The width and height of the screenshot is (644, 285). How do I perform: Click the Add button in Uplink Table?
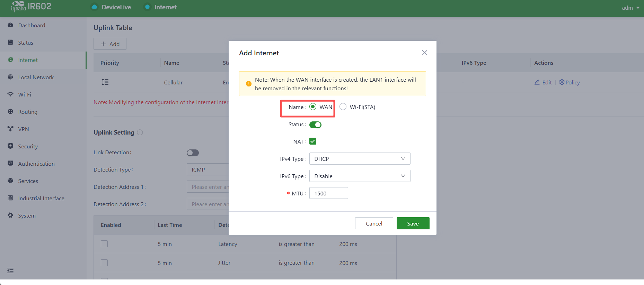point(110,44)
